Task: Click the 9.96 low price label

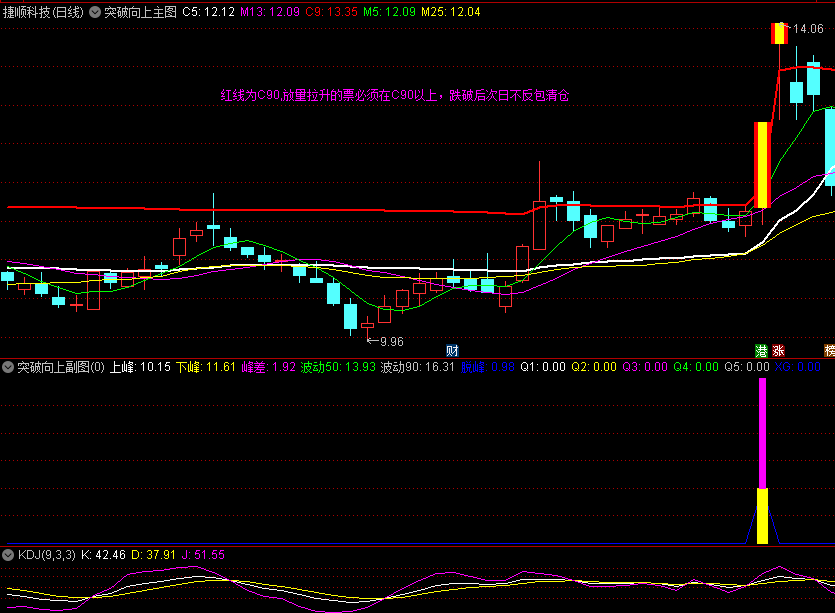Action: click(x=391, y=341)
